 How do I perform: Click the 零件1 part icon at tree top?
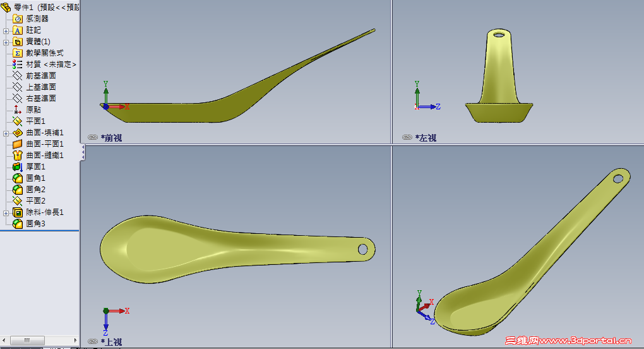tap(6, 7)
